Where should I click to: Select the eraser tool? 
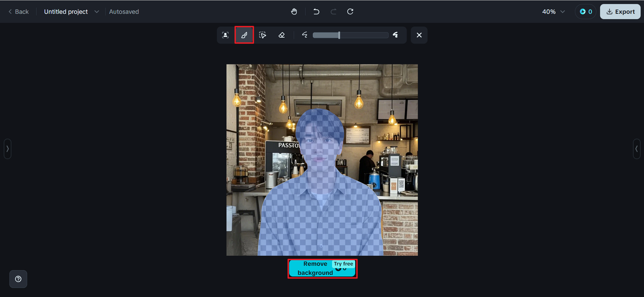[281, 35]
